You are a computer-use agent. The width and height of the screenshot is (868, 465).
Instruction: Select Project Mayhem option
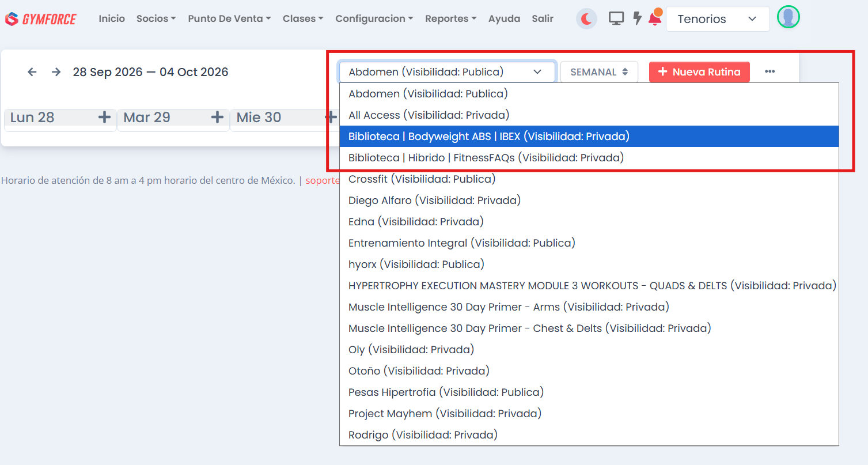tap(589, 413)
